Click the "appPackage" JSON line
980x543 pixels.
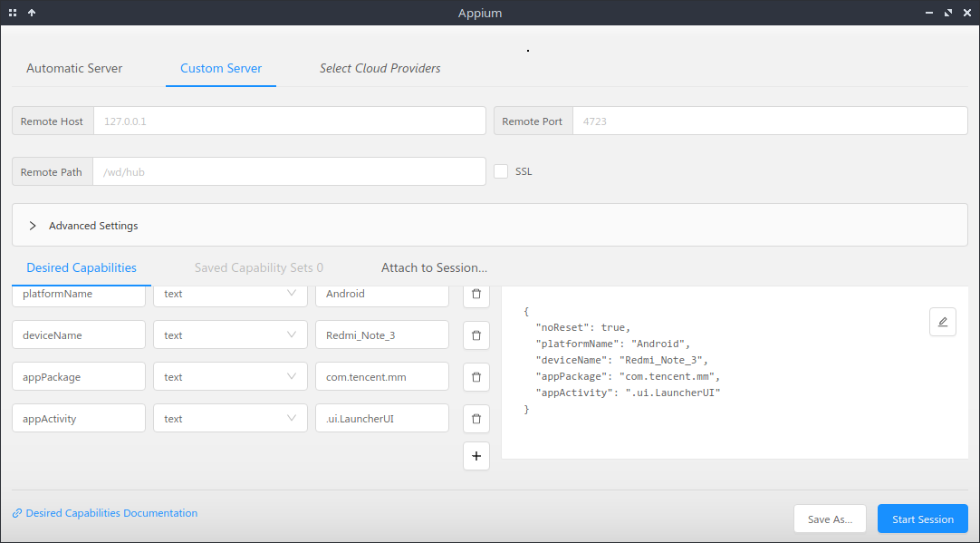click(629, 376)
